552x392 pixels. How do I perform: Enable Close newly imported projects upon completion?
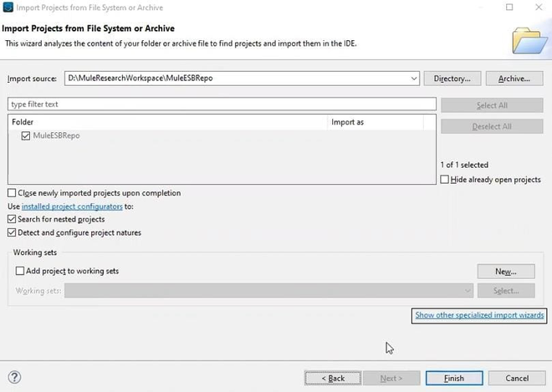point(12,193)
